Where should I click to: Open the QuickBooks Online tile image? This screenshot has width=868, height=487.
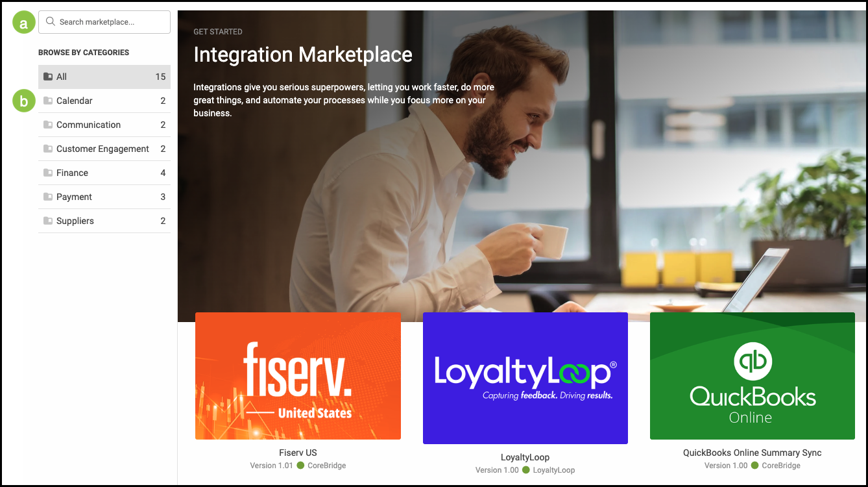753,376
